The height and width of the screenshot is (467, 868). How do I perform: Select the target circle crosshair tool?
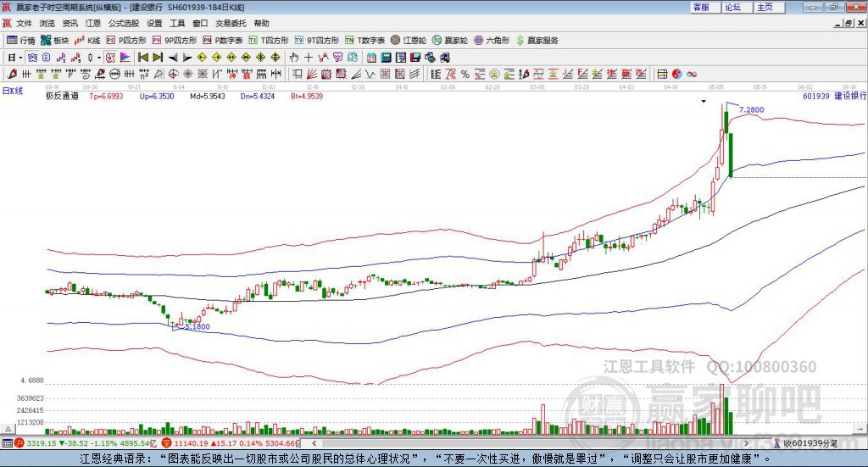point(173,74)
